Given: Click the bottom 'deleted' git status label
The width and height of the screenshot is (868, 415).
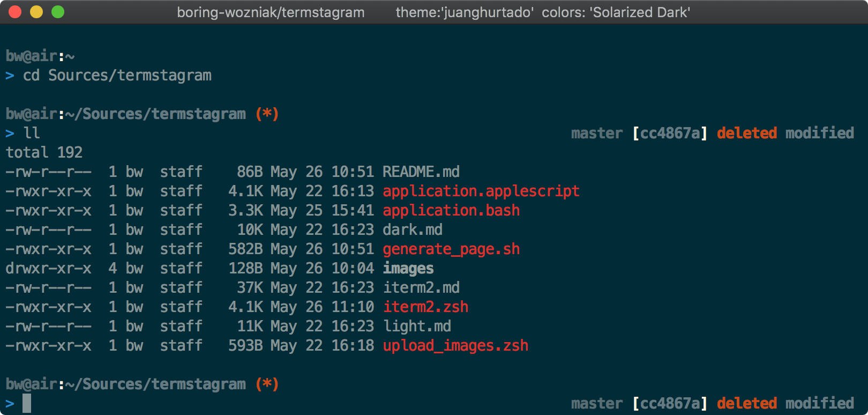Looking at the screenshot, I should 746,403.
